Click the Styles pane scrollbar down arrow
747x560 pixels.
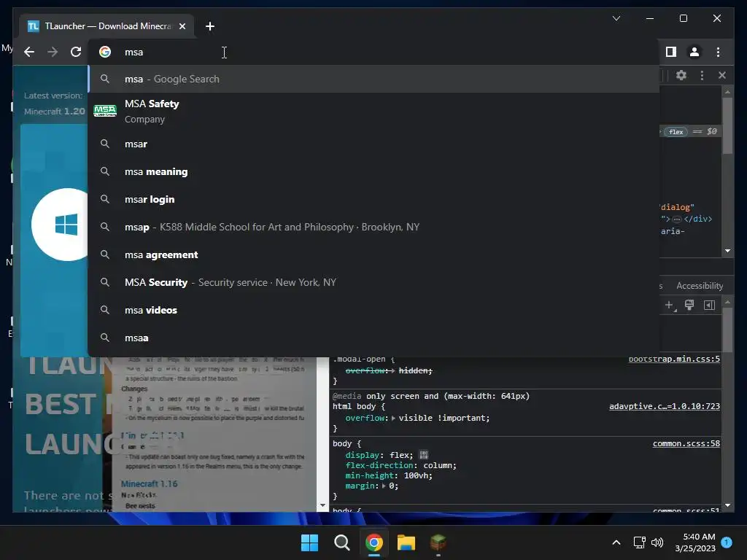(727, 505)
